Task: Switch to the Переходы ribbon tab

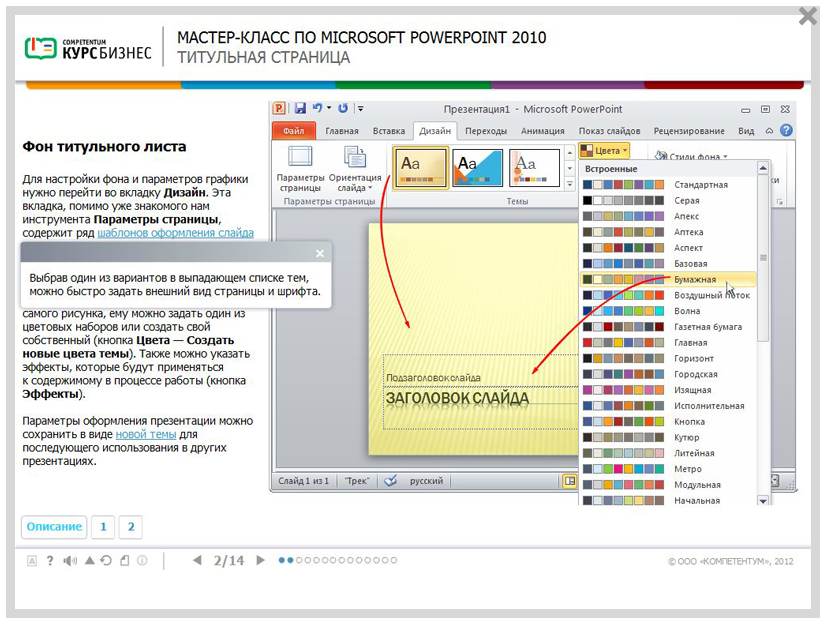Action: [486, 131]
